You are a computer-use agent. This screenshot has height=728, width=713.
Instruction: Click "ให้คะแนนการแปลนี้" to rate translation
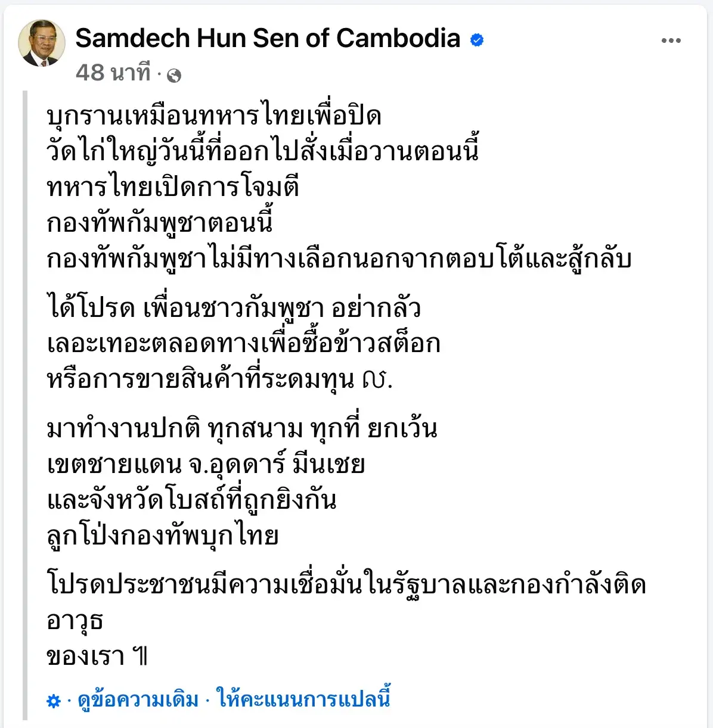(303, 699)
